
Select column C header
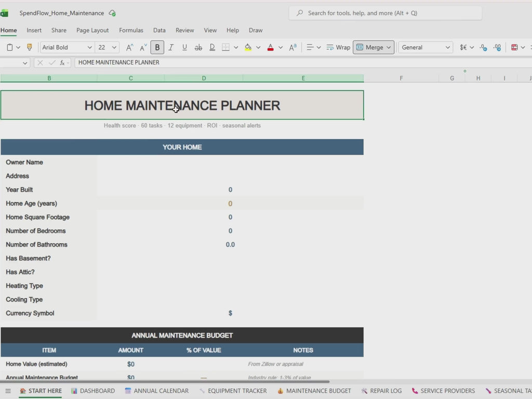point(130,78)
